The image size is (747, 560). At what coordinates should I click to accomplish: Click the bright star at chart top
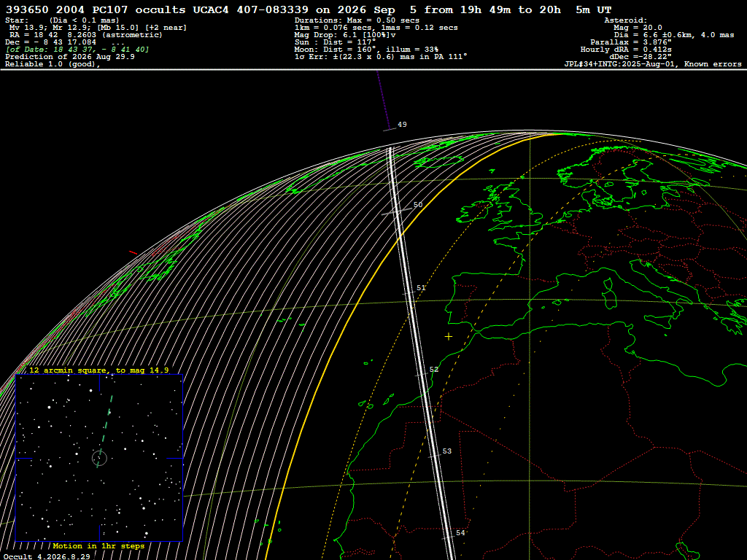click(x=91, y=391)
